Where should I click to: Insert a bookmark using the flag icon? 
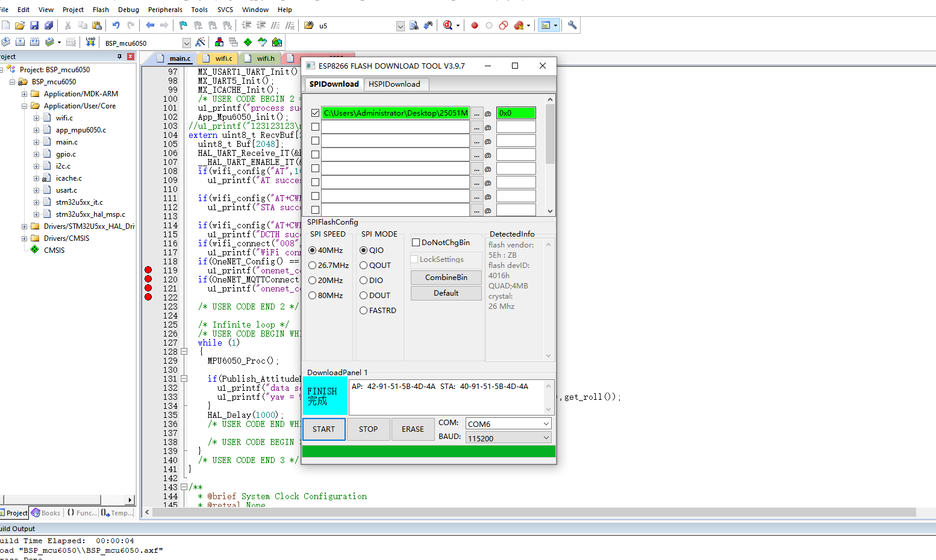pos(183,25)
